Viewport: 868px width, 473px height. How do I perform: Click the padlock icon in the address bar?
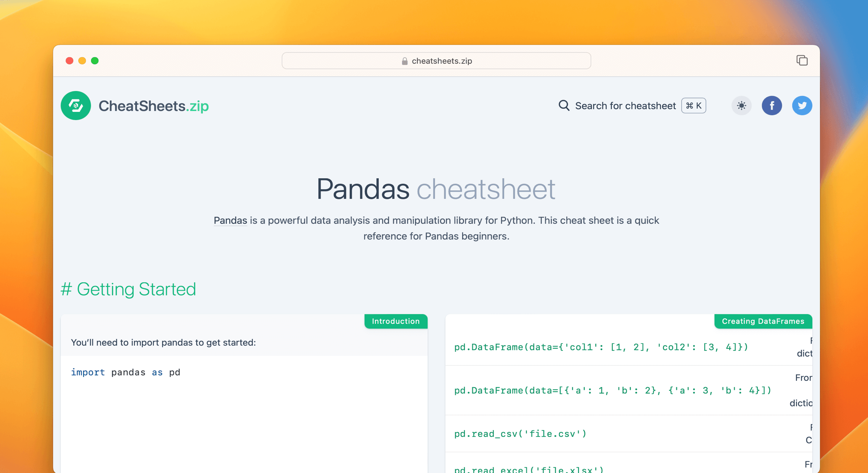404,61
